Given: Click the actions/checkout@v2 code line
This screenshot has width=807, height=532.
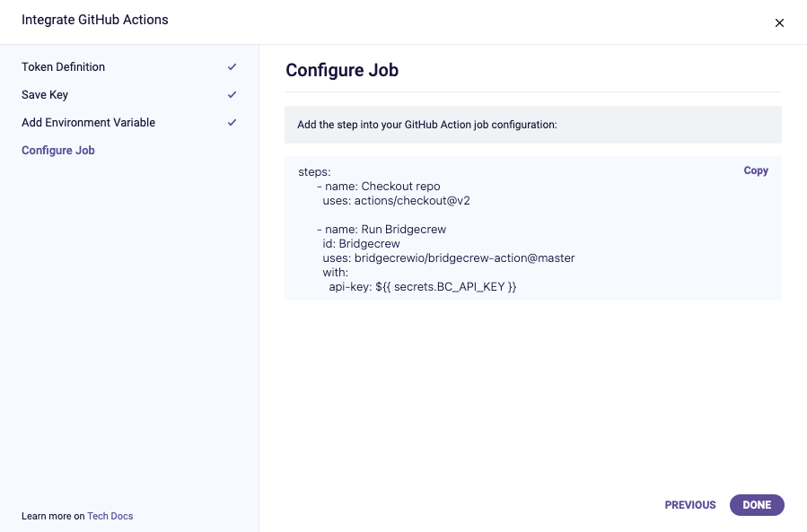Looking at the screenshot, I should (396, 201).
